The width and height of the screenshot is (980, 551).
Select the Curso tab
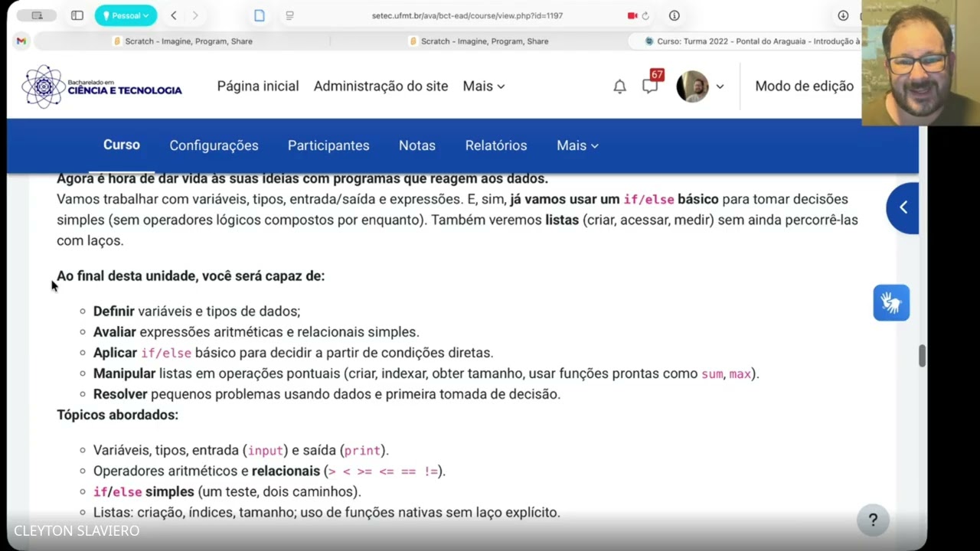(x=122, y=145)
